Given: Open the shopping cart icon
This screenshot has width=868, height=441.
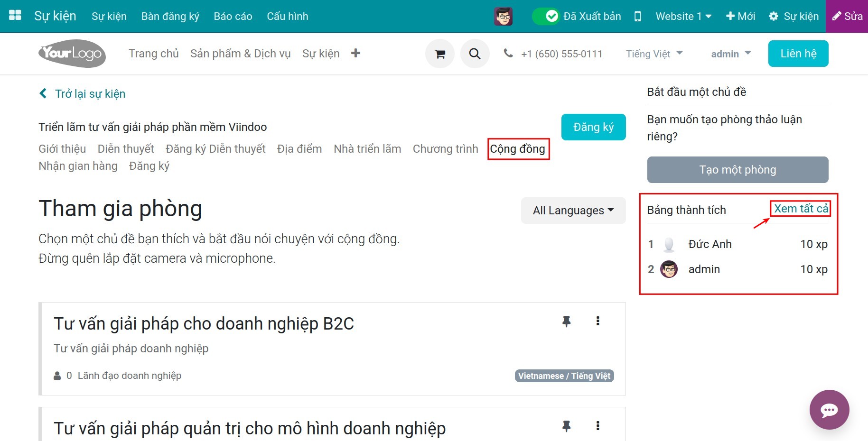Looking at the screenshot, I should 440,54.
